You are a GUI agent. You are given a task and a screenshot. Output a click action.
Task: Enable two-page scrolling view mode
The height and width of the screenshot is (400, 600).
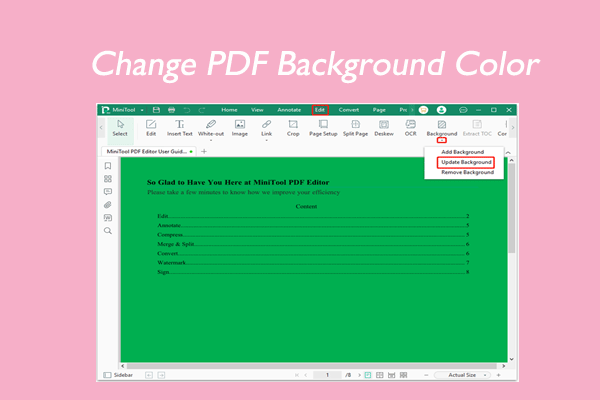click(403, 375)
